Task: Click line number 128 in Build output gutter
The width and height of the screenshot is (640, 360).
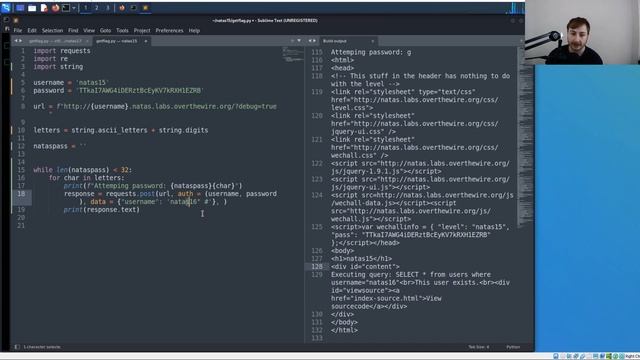Action: tap(317, 267)
